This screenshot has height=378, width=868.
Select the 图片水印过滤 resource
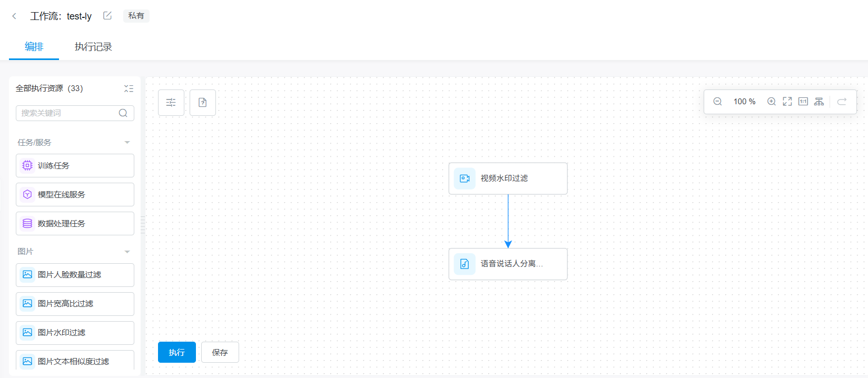click(x=75, y=333)
